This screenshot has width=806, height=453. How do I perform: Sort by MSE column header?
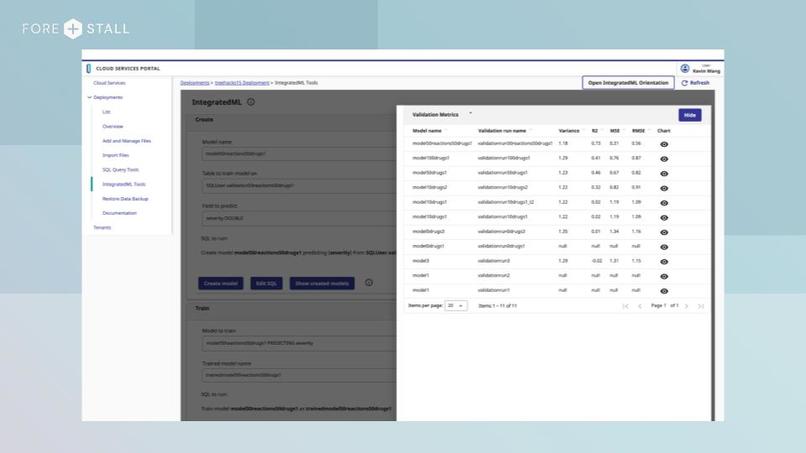pyautogui.click(x=614, y=131)
